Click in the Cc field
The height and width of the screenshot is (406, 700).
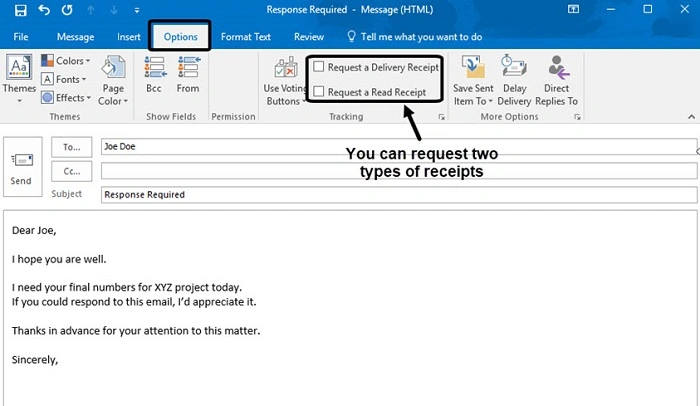click(x=399, y=171)
